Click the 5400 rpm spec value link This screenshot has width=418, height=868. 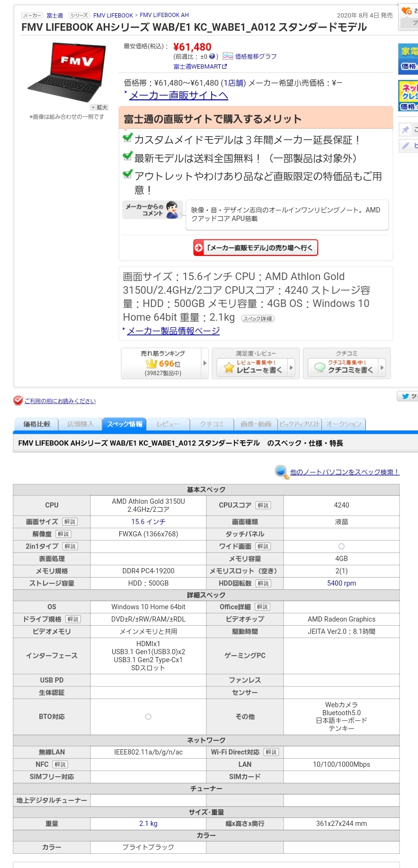[341, 583]
